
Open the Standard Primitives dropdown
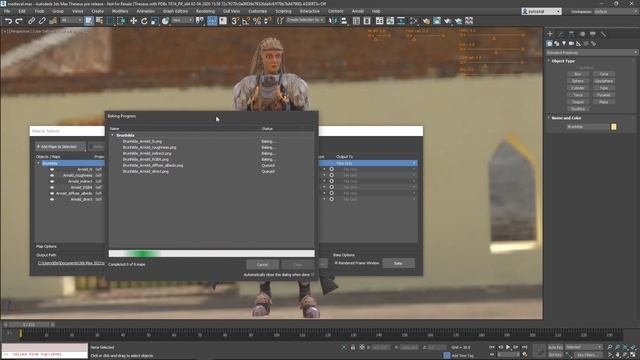(x=591, y=52)
